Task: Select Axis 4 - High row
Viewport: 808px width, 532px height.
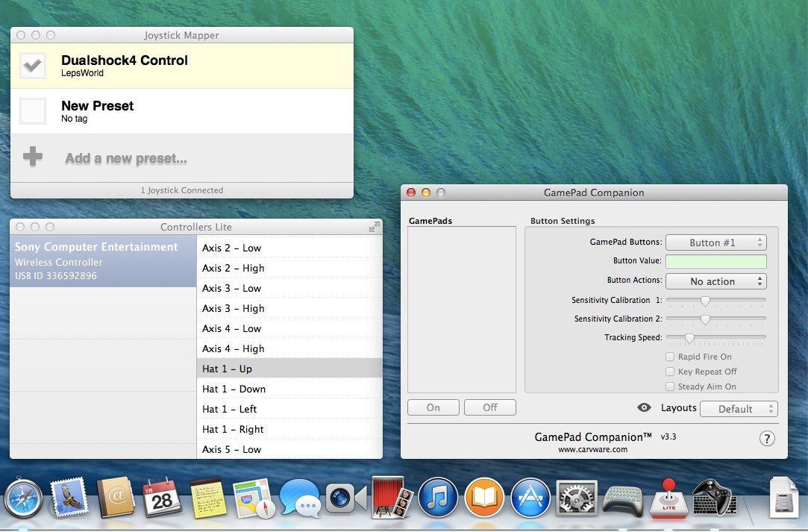Action: 289,348
